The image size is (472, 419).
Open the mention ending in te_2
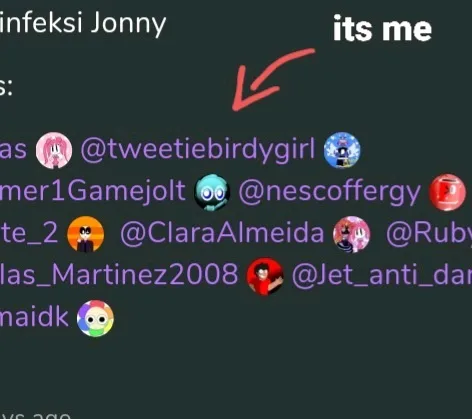point(29,233)
